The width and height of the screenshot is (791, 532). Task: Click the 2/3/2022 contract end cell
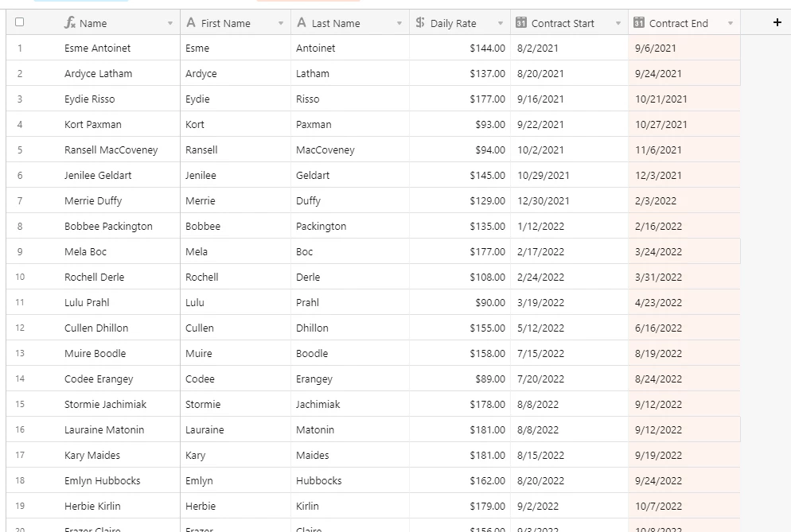pos(684,200)
